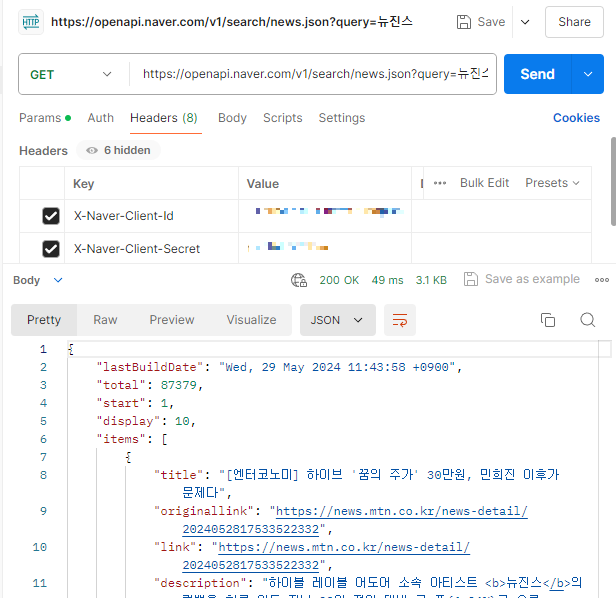616x598 pixels.
Task: Open the GET method dropdown
Action: (x=71, y=74)
